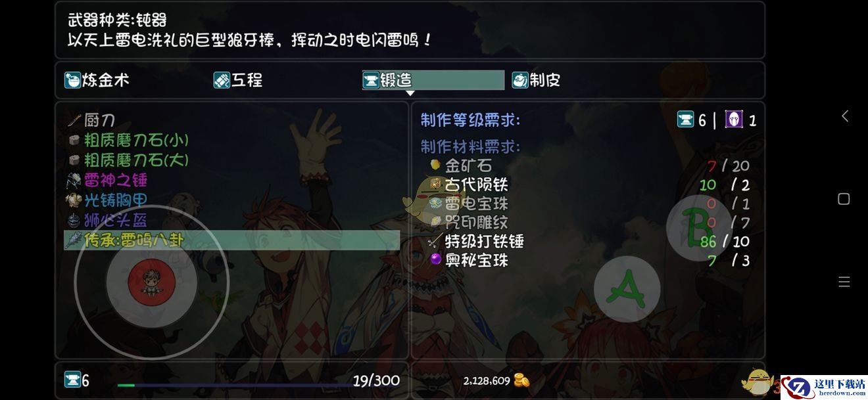Choose the 粗质磨刀石(小) recipe
868x400 pixels.
coord(129,140)
